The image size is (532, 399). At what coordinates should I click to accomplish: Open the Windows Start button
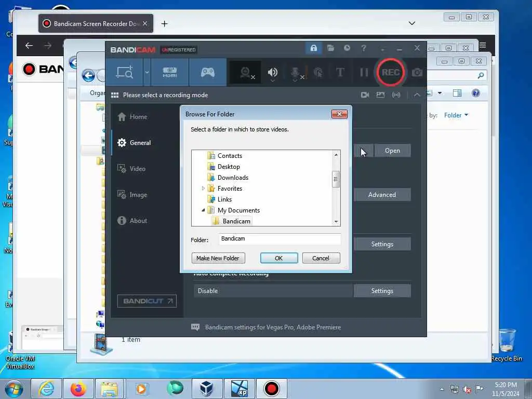point(14,389)
